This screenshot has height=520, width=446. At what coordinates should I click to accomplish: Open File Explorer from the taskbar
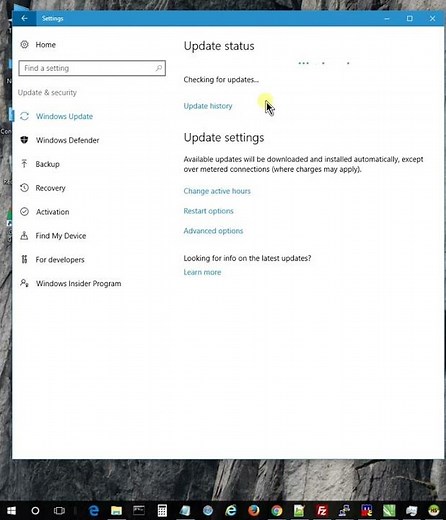pyautogui.click(x=116, y=511)
